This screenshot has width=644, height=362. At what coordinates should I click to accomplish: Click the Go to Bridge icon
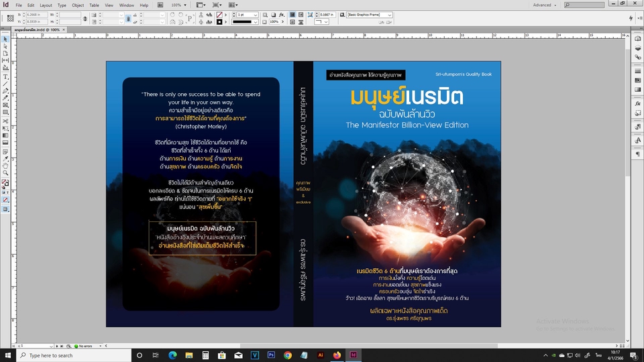tap(160, 5)
